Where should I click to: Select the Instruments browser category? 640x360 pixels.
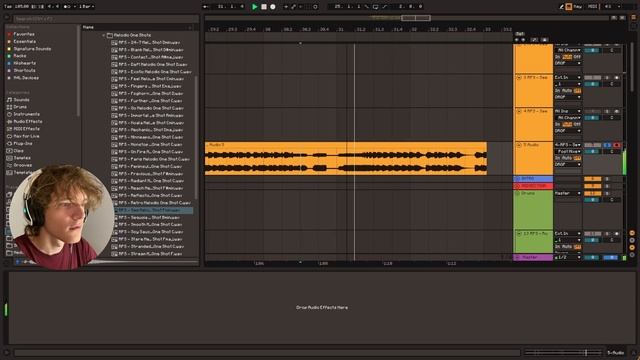pos(27,114)
